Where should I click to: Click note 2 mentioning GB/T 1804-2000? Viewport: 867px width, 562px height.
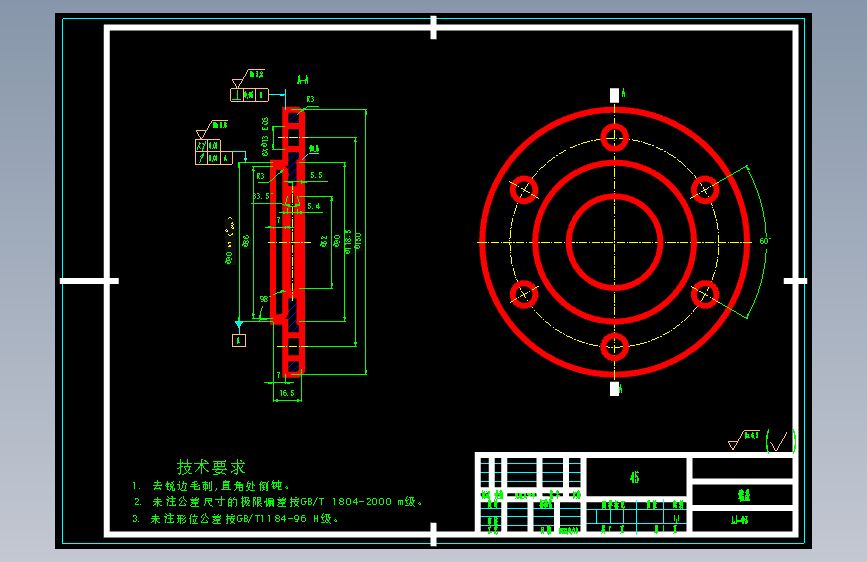point(279,502)
